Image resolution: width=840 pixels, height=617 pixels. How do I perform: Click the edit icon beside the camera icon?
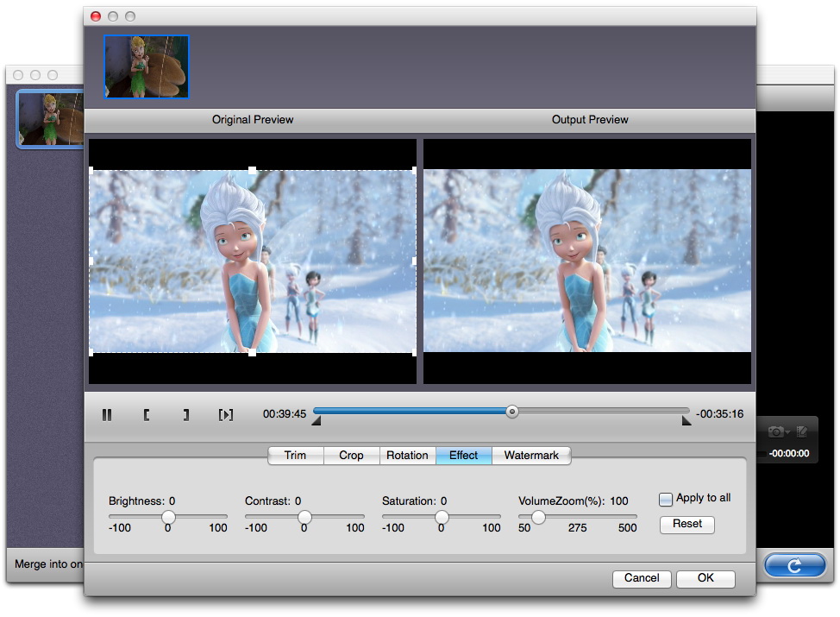click(x=801, y=431)
